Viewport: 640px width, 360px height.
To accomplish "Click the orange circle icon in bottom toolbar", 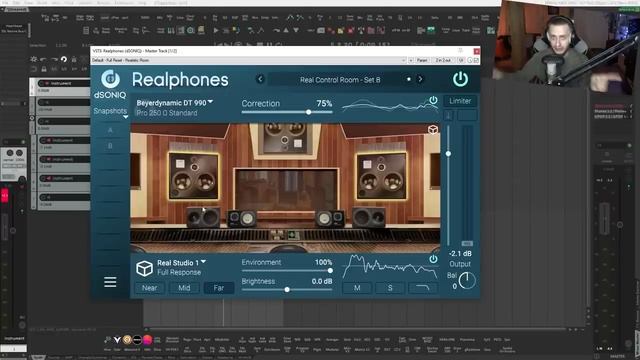I will click(127, 339).
